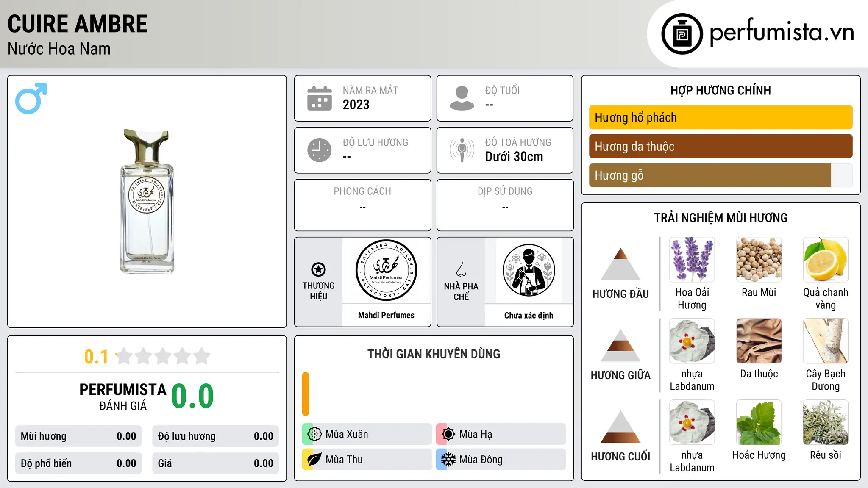Image resolution: width=868 pixels, height=488 pixels.
Task: Click the Độ lưu hương 0.00 score row
Action: pyautogui.click(x=216, y=436)
